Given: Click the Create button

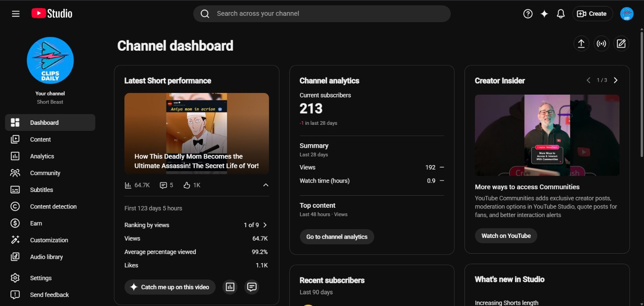Looking at the screenshot, I should [x=592, y=14].
